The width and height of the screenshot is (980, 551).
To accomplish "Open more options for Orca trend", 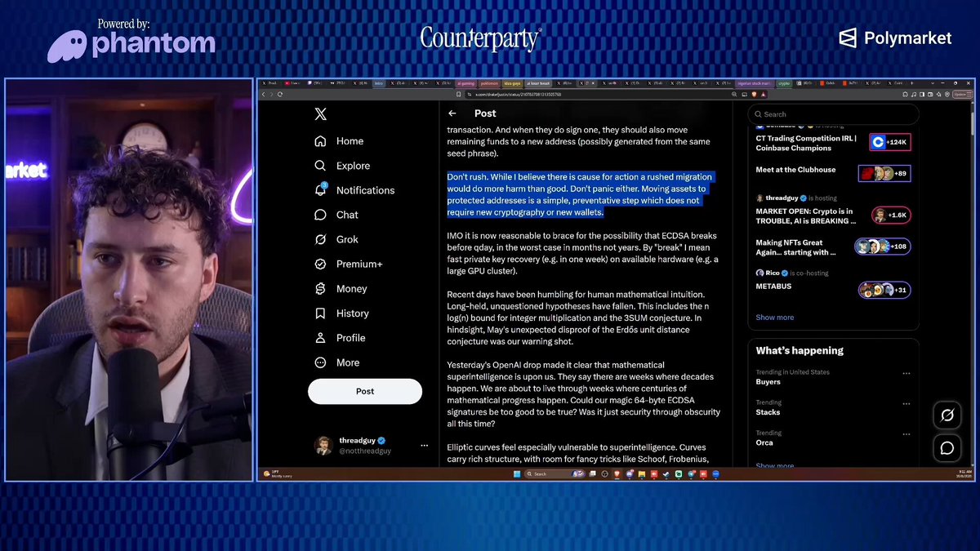I will tap(906, 434).
